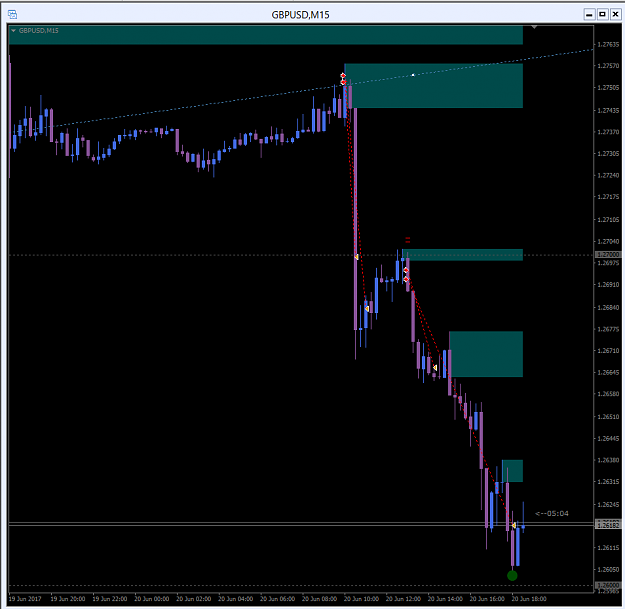Select the topmost red diamond near 1.27570
This screenshot has width=625, height=609.
pyautogui.click(x=343, y=75)
